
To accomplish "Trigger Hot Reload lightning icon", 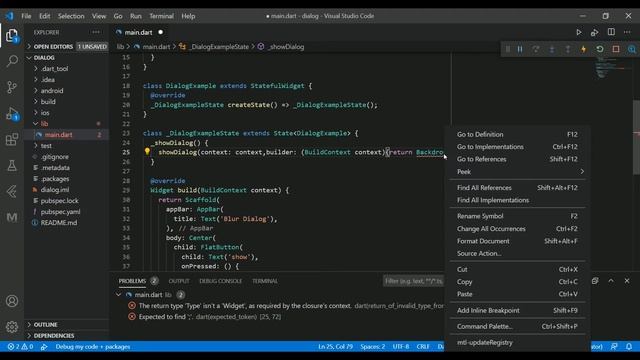I will click(x=584, y=49).
